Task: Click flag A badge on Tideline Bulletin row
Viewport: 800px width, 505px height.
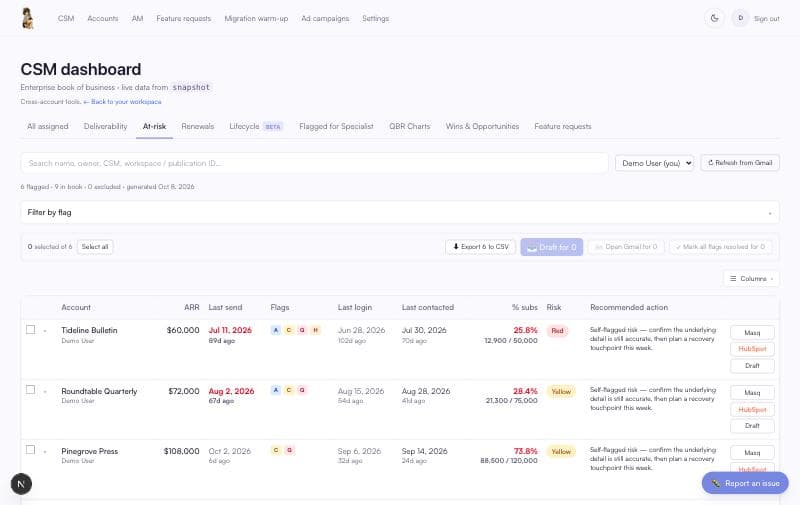Action: [276, 330]
